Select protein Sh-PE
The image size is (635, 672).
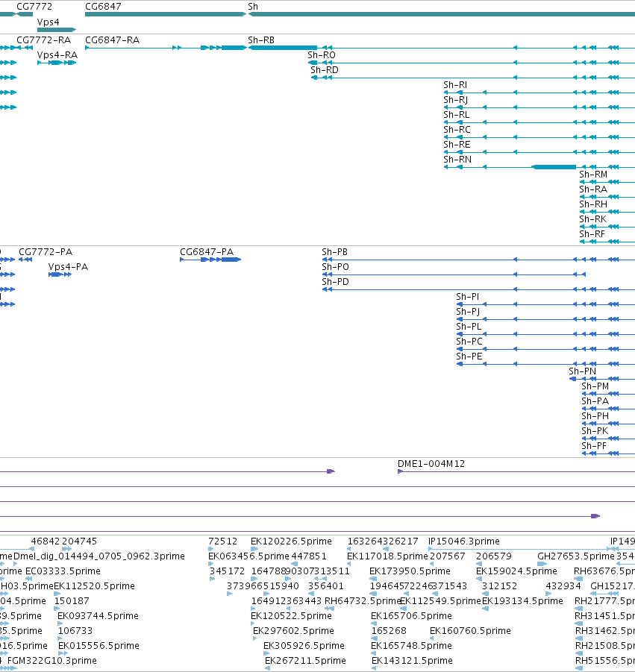(x=469, y=357)
